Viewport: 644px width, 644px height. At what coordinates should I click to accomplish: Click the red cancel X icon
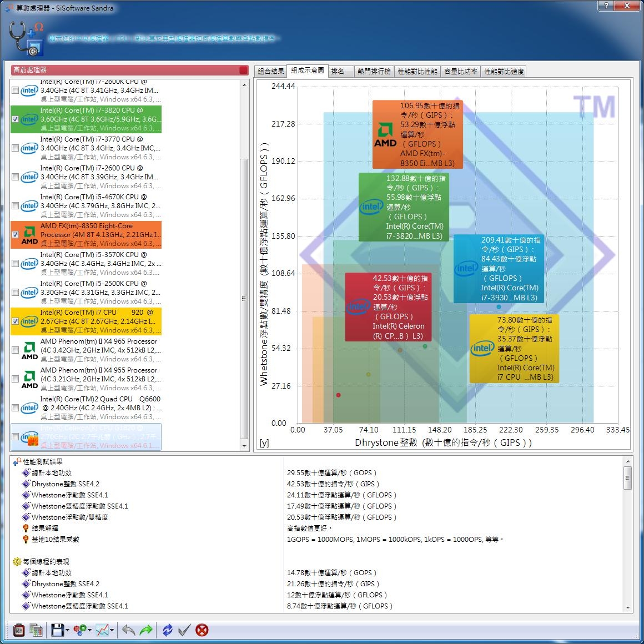202,630
